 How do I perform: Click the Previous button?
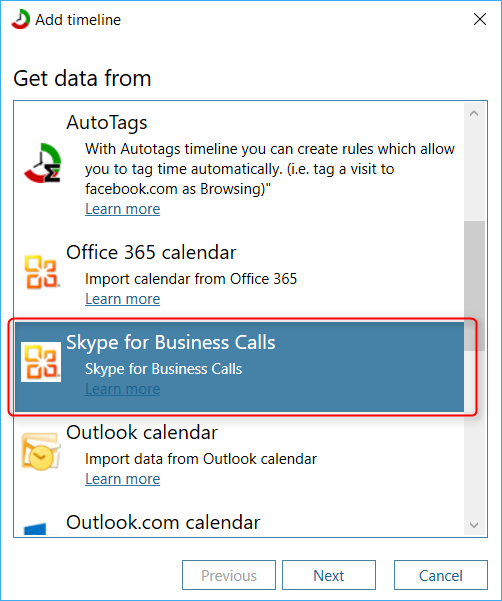(x=229, y=575)
